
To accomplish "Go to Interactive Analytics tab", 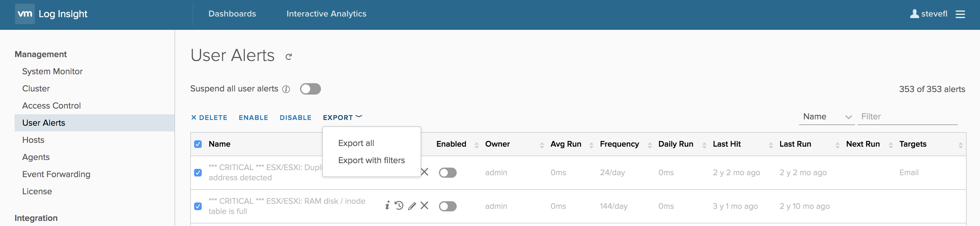I will (326, 14).
